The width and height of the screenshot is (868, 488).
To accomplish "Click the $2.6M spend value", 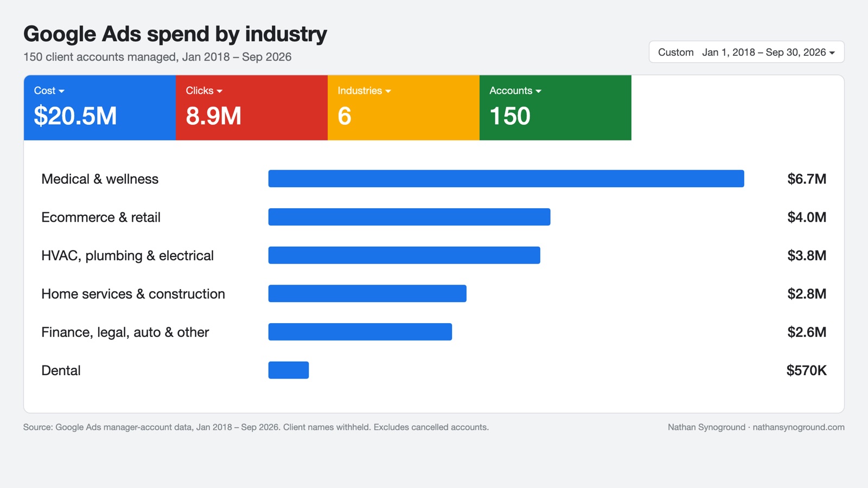I will (807, 332).
